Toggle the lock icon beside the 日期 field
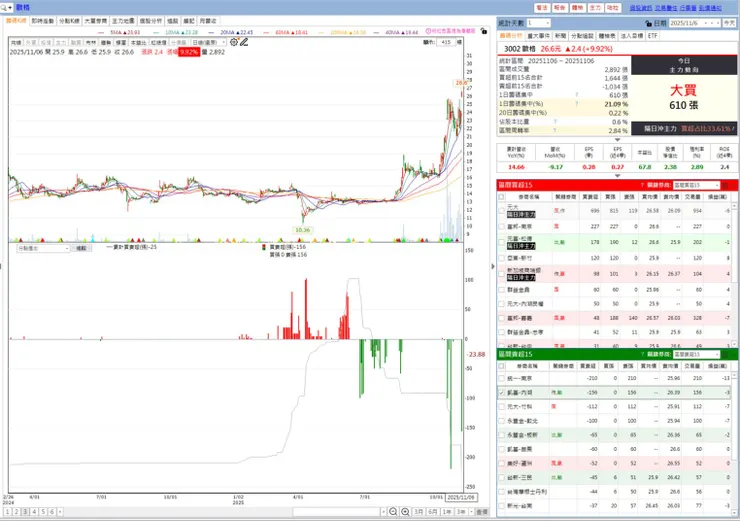 point(648,23)
